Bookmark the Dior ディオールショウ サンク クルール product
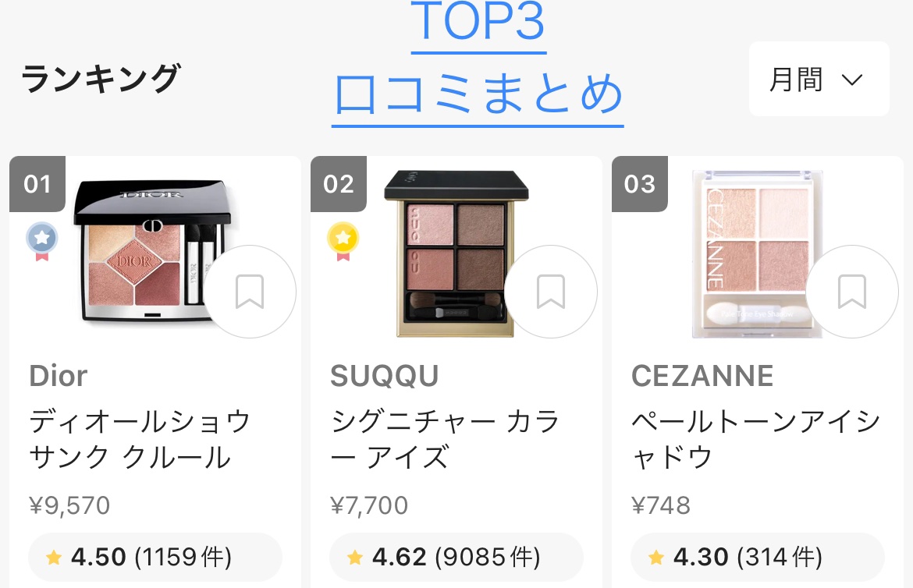This screenshot has height=588, width=913. coord(250,292)
